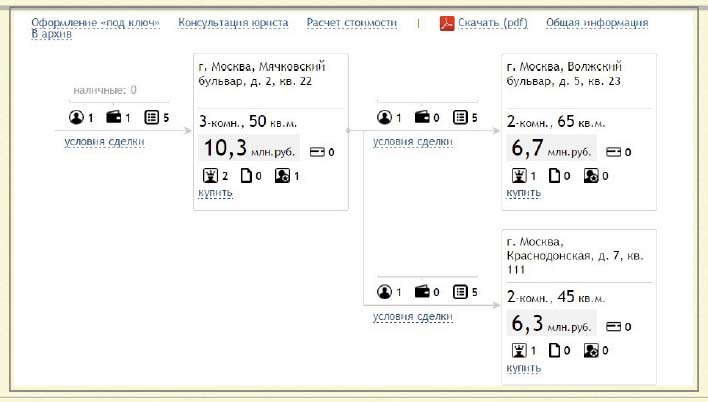Image resolution: width=708 pixels, height=402 pixels.
Task: Open Расчет стоимости link
Action: point(352,23)
